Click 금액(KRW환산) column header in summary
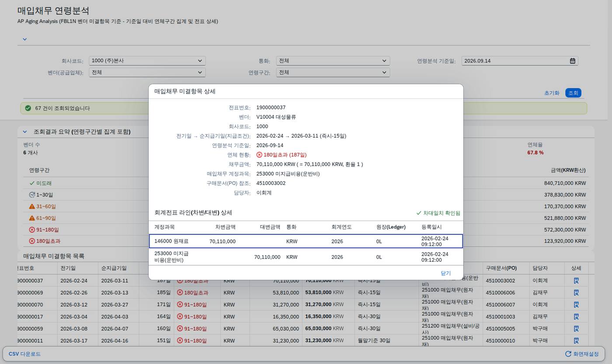Image resolution: width=612 pixels, height=364 pixels. tap(568, 170)
